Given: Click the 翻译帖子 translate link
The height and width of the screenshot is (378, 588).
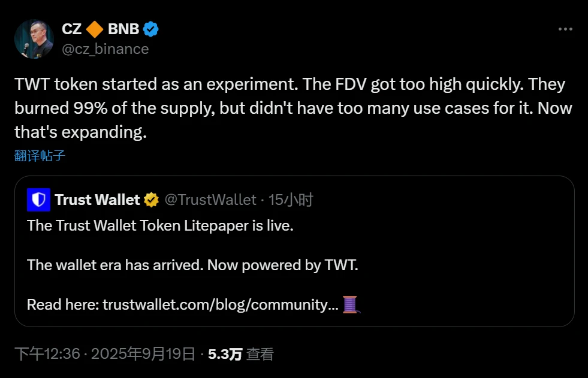Looking at the screenshot, I should pyautogui.click(x=38, y=155).
